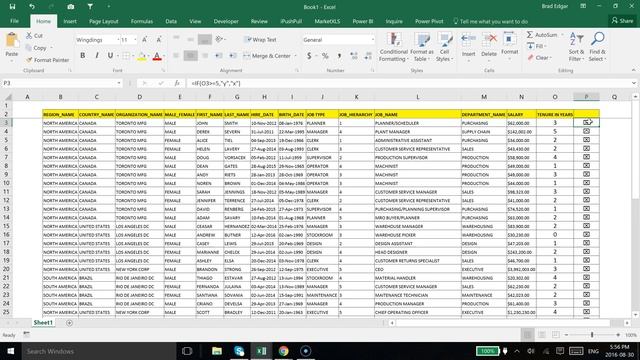This screenshot has width=640, height=360.
Task: Click the Save icon in title bar
Action: tap(12, 7)
